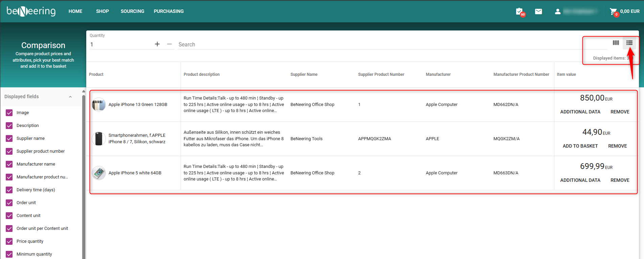Disable the Delivery time (days) checkbox
The height and width of the screenshot is (259, 644).
pos(9,190)
